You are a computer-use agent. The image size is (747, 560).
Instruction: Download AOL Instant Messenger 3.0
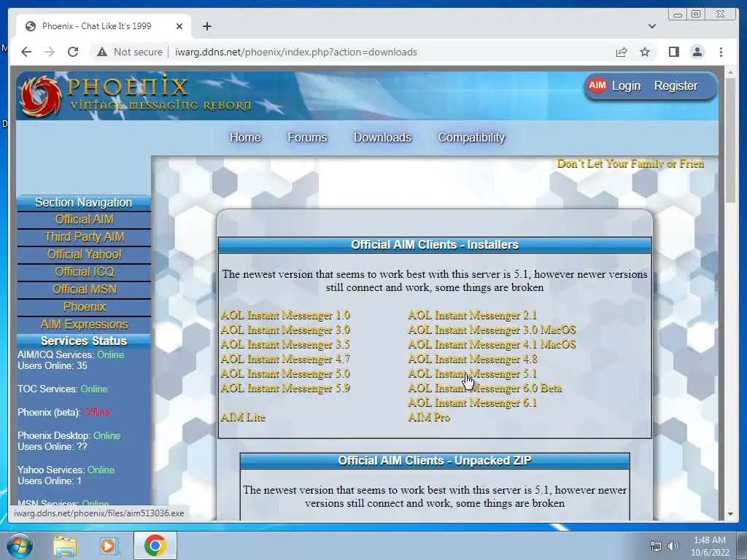tap(285, 330)
